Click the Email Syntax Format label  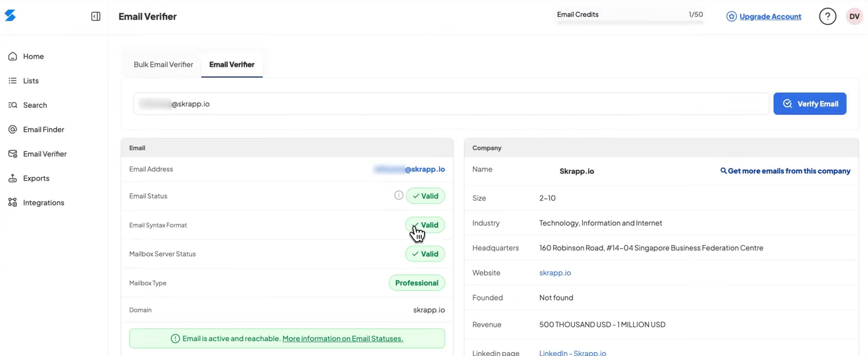[158, 225]
